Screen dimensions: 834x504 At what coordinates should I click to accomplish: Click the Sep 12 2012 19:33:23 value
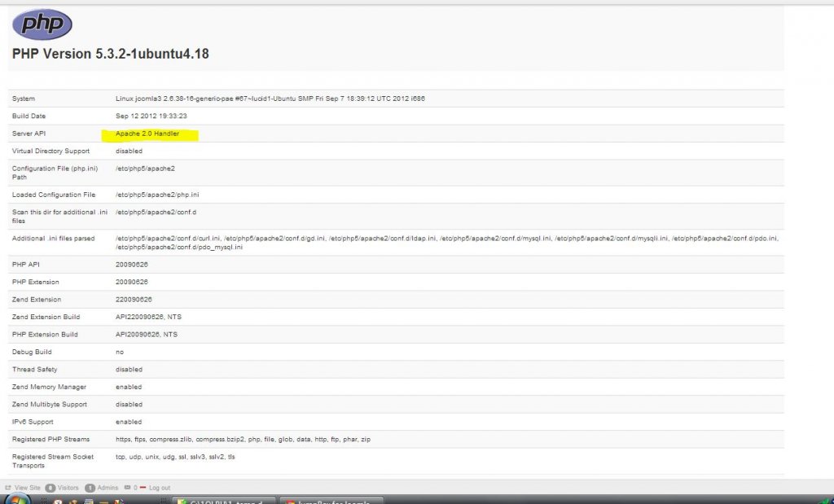151,116
